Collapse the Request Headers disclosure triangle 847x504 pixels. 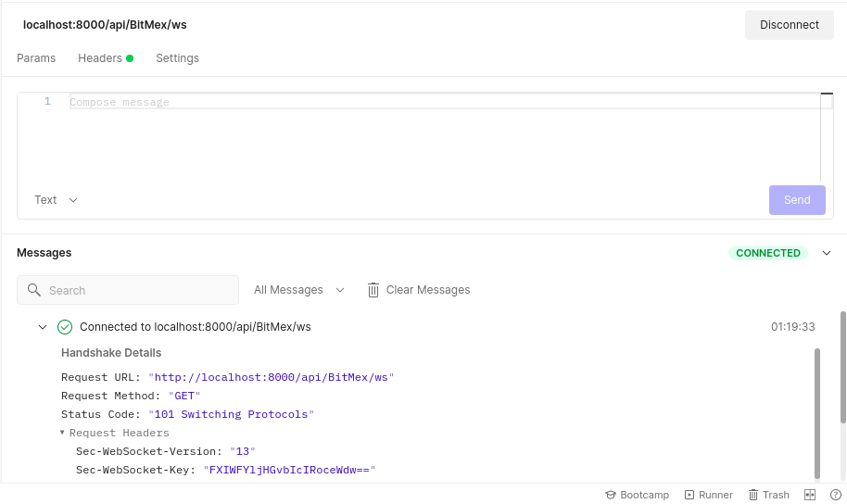pos(62,432)
